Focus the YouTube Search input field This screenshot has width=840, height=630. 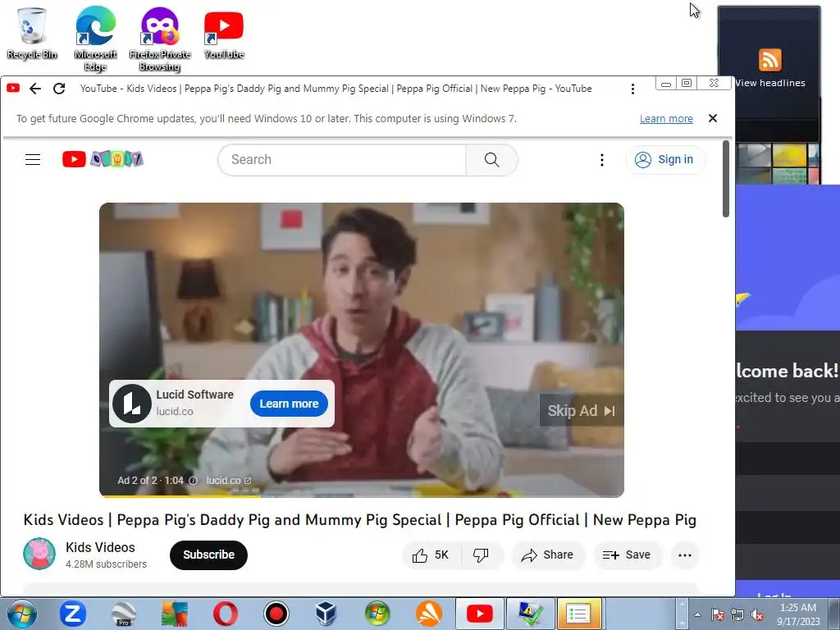tap(342, 160)
